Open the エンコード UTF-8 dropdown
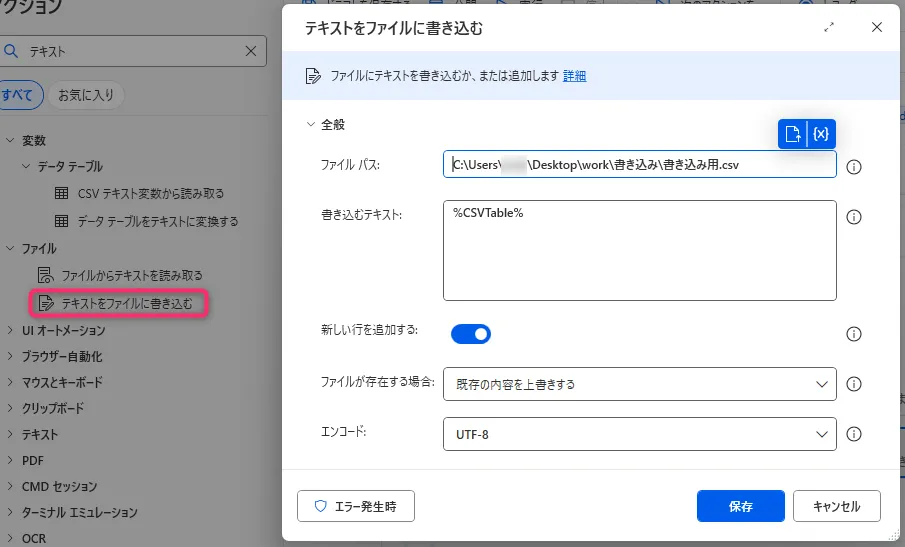Screen dimensions: 905x547 639,435
